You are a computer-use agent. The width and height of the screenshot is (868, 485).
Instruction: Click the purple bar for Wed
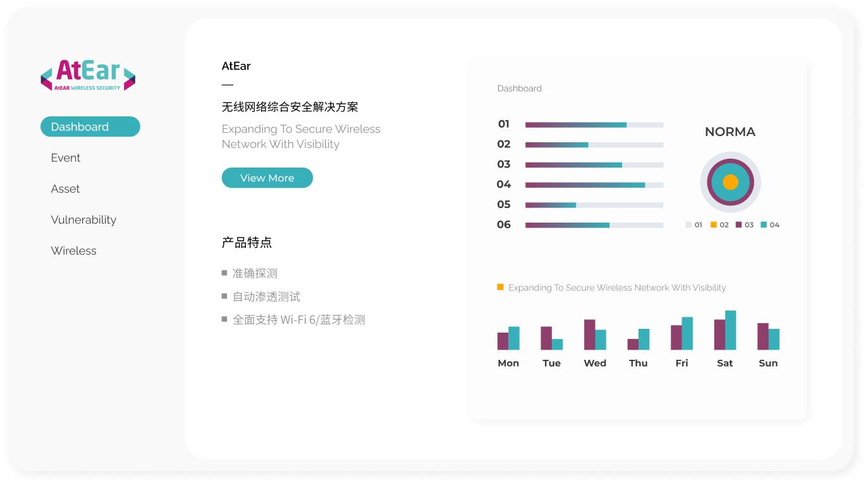(x=589, y=335)
